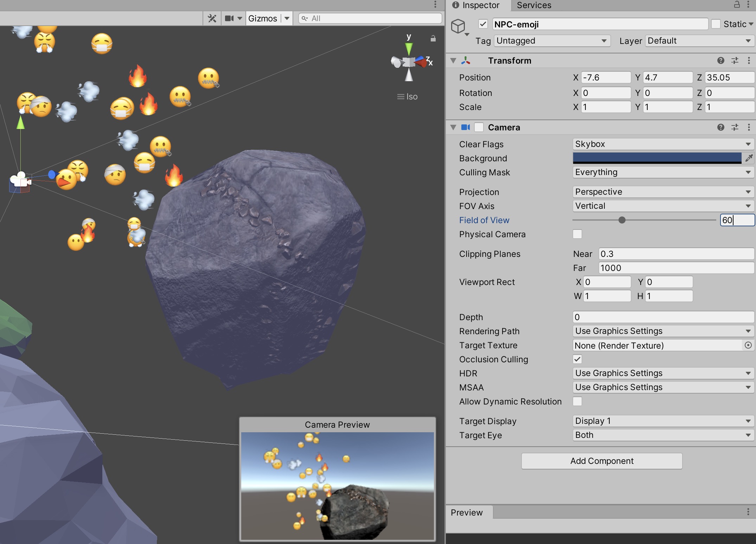The image size is (756, 544).
Task: Click the Add Component button
Action: (602, 461)
